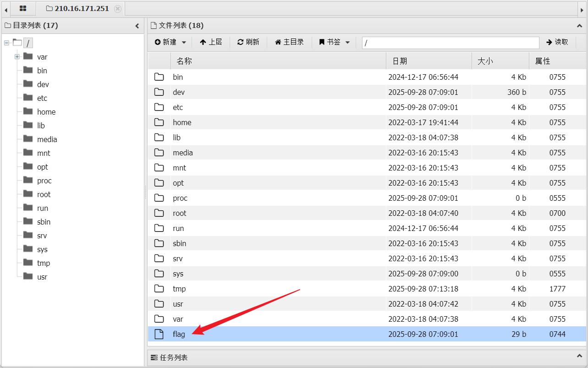Click the 刷新 refresh button
The image size is (588, 368).
[248, 42]
